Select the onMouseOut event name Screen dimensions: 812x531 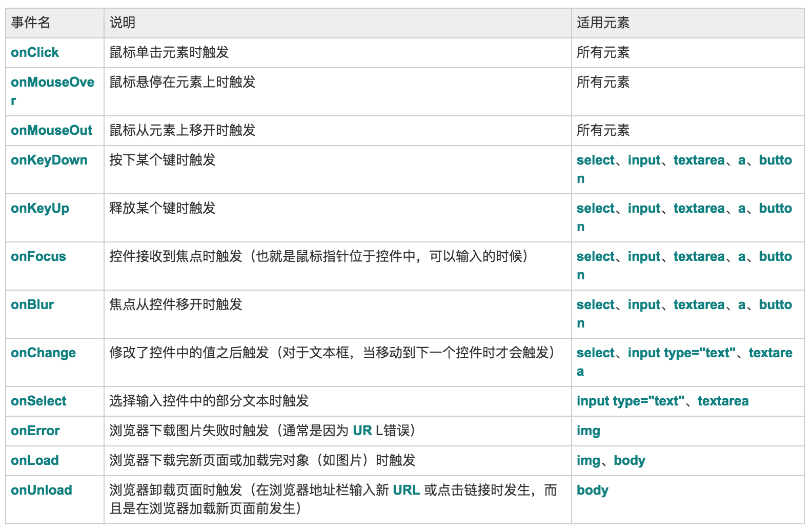pyautogui.click(x=51, y=131)
